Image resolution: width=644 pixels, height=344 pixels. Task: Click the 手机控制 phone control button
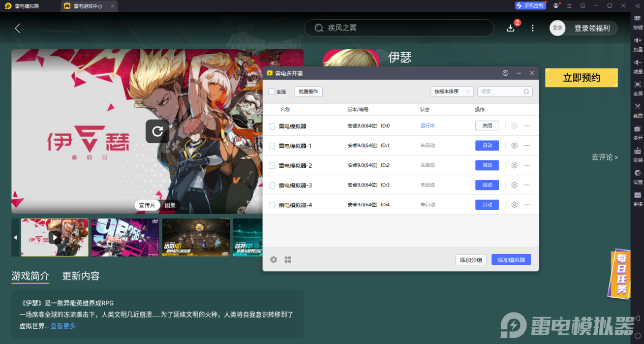click(530, 6)
